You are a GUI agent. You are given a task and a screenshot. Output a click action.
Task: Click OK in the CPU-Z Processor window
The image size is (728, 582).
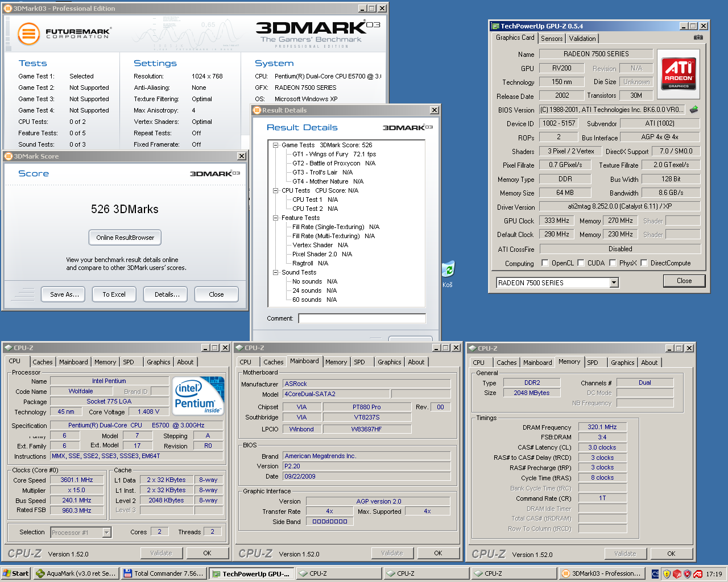point(207,553)
